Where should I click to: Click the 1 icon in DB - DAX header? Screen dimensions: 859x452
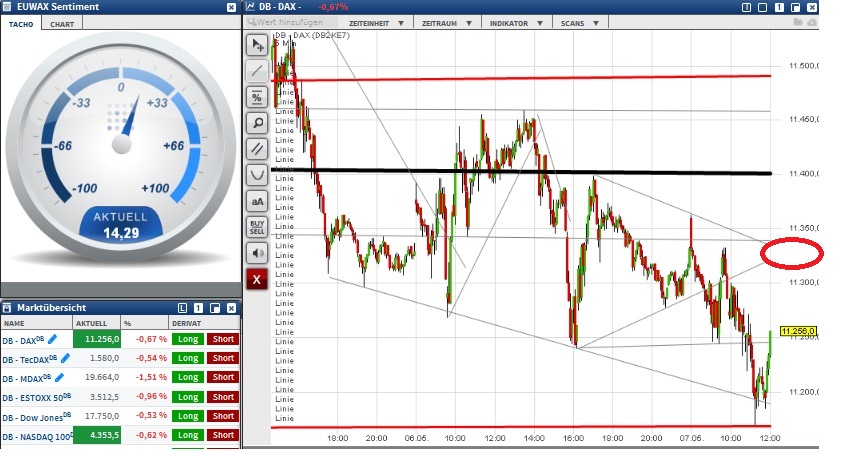click(x=779, y=7)
